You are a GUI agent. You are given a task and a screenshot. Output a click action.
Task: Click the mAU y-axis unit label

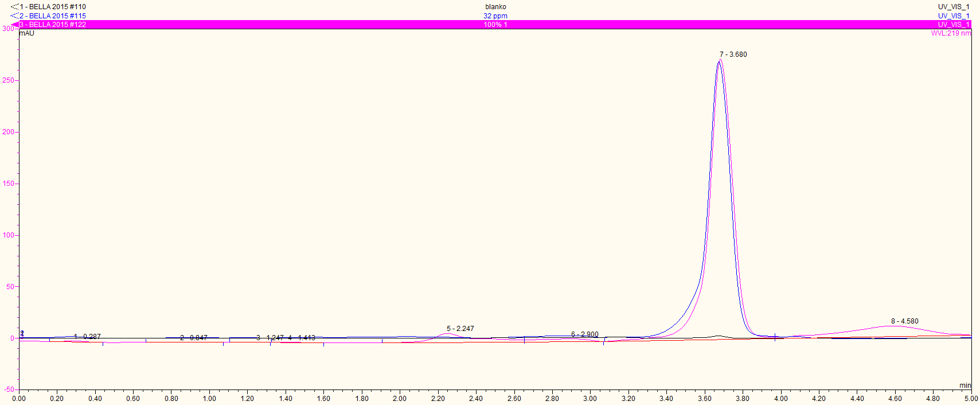pyautogui.click(x=27, y=33)
